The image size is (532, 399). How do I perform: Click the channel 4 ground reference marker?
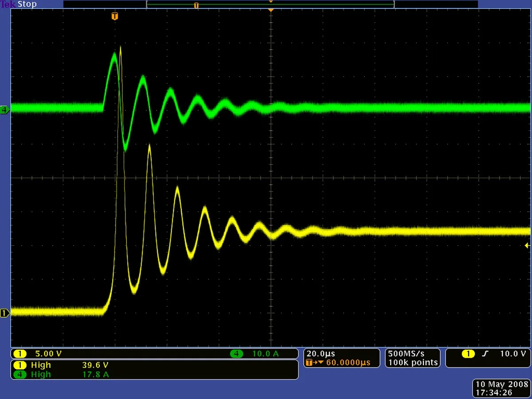5,110
